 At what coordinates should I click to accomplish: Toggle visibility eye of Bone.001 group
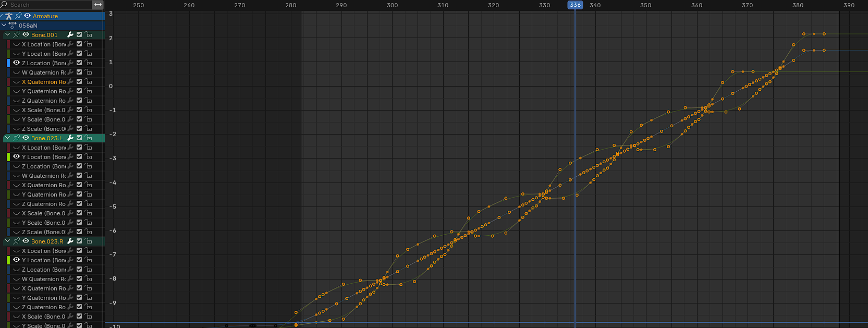coord(26,35)
